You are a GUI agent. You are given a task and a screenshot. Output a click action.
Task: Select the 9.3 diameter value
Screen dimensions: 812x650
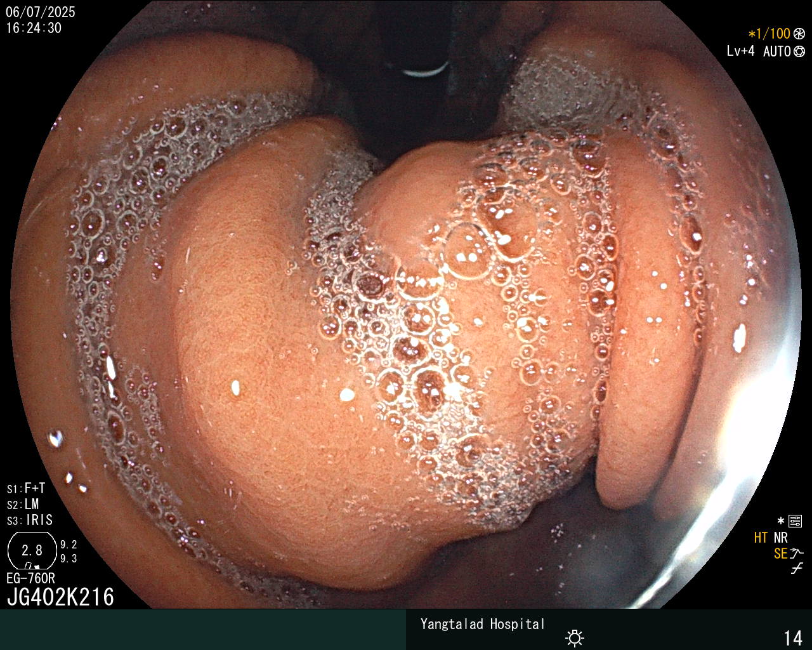coord(69,559)
